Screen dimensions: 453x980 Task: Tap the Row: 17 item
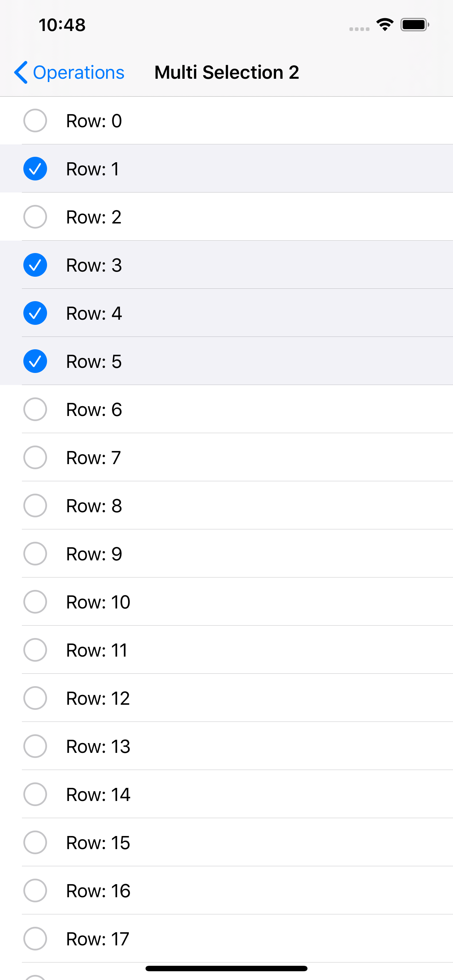pos(226,938)
